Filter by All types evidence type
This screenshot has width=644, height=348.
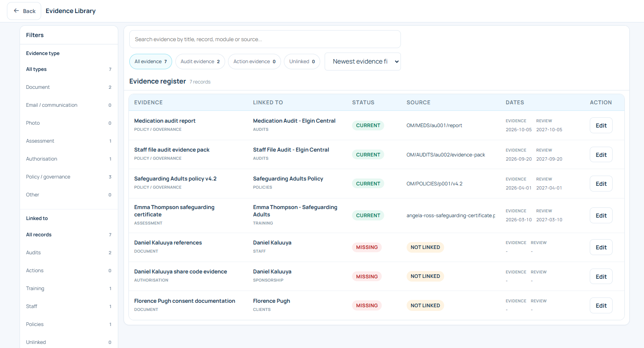click(x=69, y=69)
